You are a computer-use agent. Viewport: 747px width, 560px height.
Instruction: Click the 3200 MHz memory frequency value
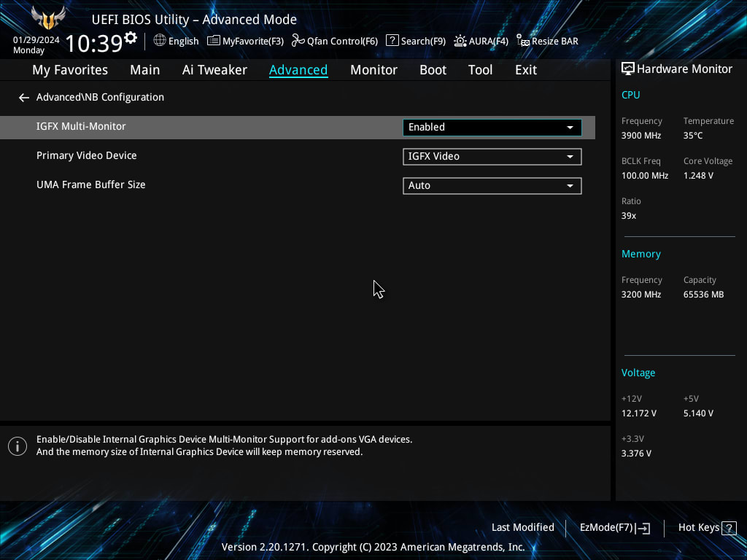tap(640, 295)
